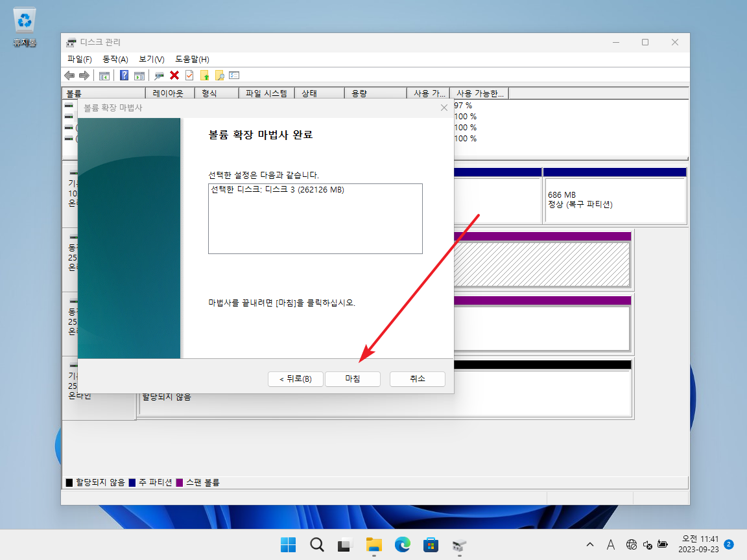The width and height of the screenshot is (747, 560).
Task: Open the 동작(A) menu
Action: tap(115, 59)
